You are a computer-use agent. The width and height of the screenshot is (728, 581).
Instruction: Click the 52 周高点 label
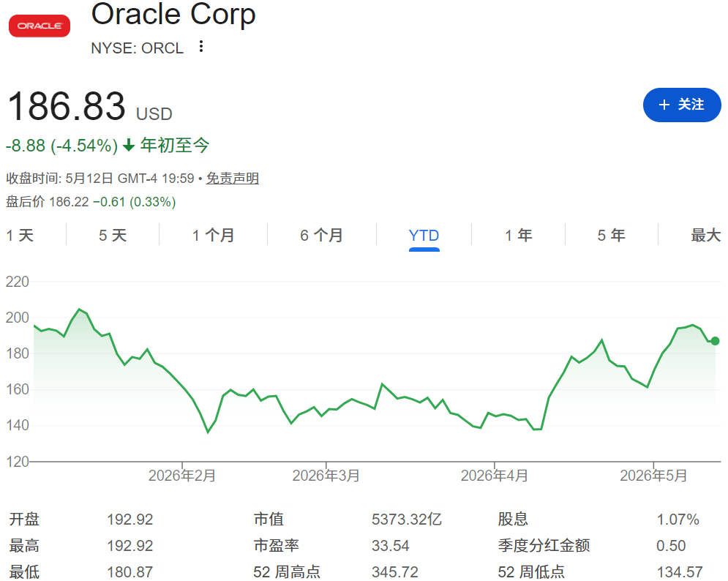click(287, 572)
